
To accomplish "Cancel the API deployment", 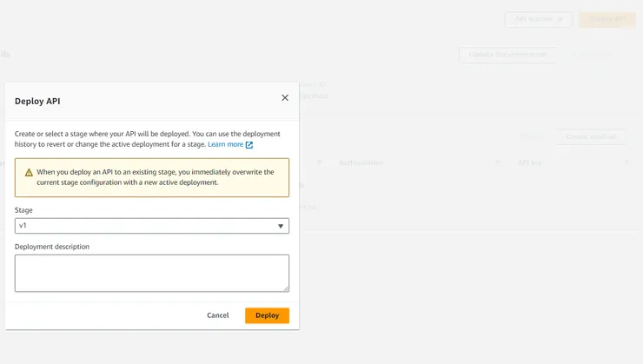I will (218, 315).
